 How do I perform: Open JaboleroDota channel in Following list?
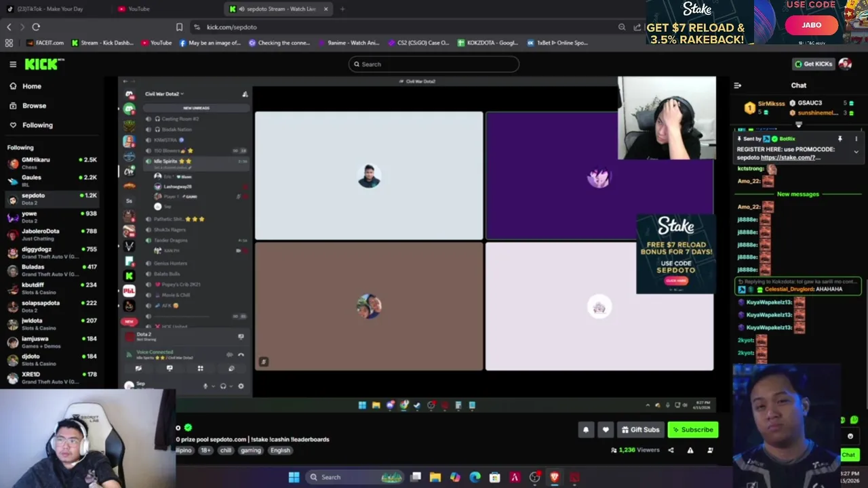53,235
